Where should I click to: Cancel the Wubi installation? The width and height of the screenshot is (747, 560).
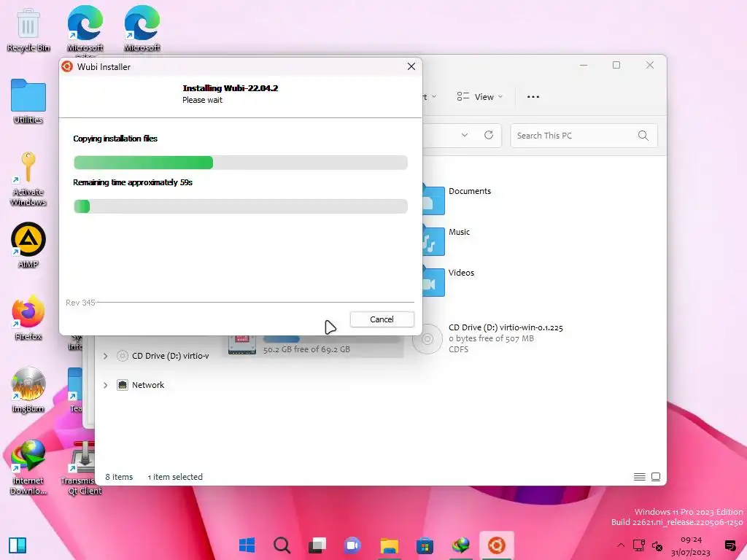click(x=382, y=319)
